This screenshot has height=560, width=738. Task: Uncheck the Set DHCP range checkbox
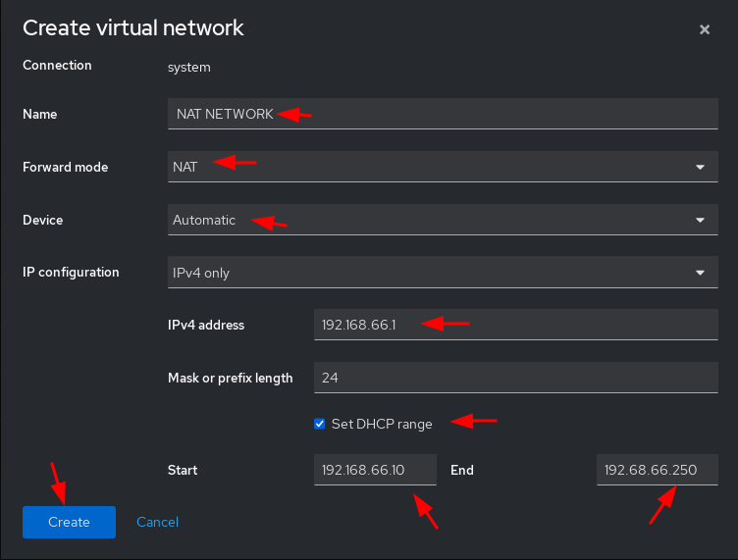(x=320, y=424)
